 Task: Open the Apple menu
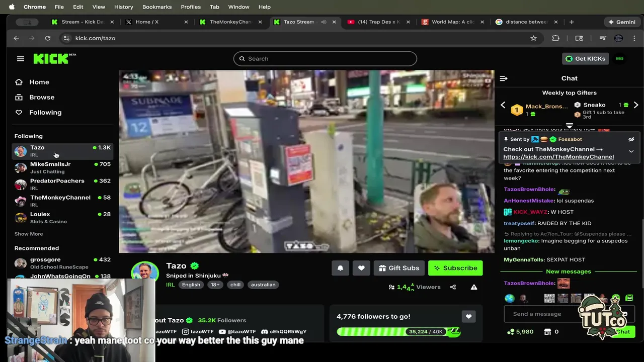pos(12,7)
